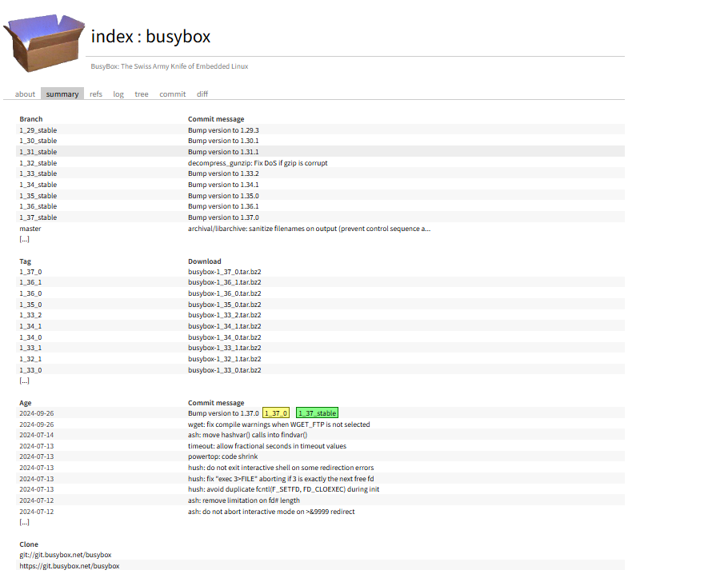Open branch 1_33_stable
This screenshot has width=728, height=574.
(38, 173)
